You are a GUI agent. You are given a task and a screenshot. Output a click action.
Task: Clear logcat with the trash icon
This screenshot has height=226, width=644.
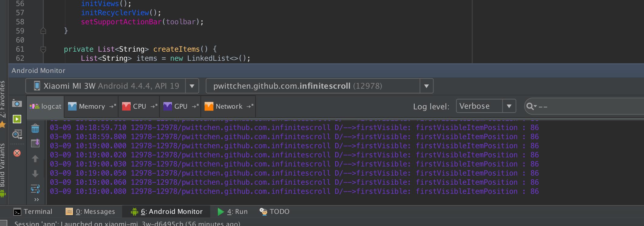35,128
